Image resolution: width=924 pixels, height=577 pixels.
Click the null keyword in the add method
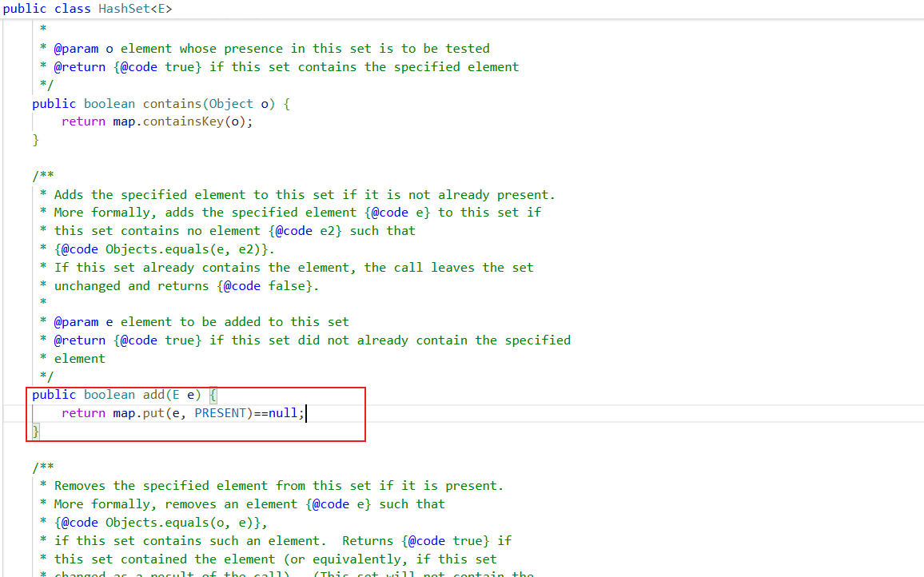[283, 413]
